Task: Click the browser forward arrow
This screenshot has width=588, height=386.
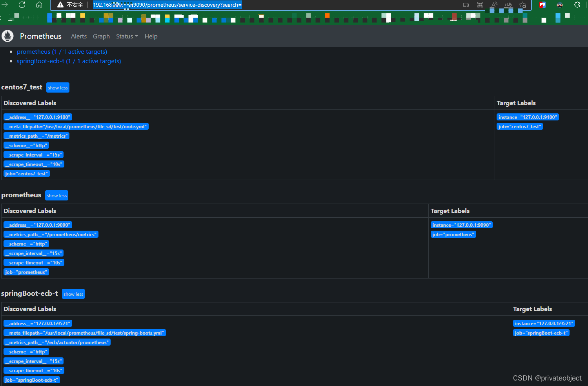Action: coord(5,5)
